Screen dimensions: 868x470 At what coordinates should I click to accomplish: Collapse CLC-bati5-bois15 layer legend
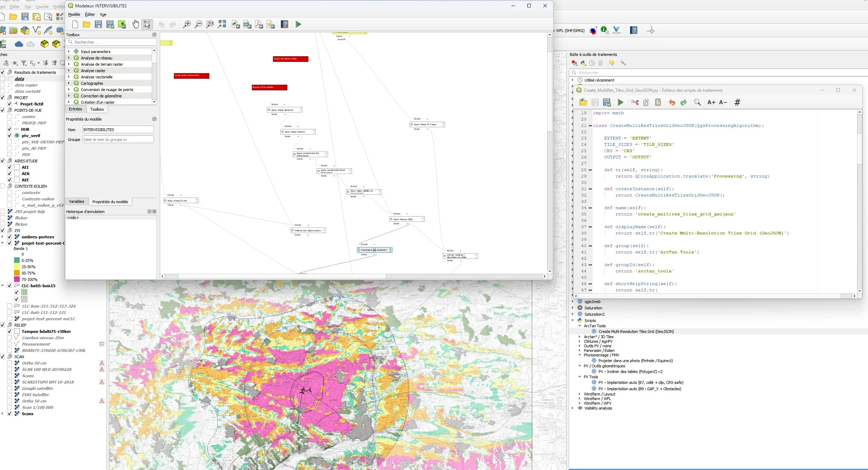pos(2,286)
